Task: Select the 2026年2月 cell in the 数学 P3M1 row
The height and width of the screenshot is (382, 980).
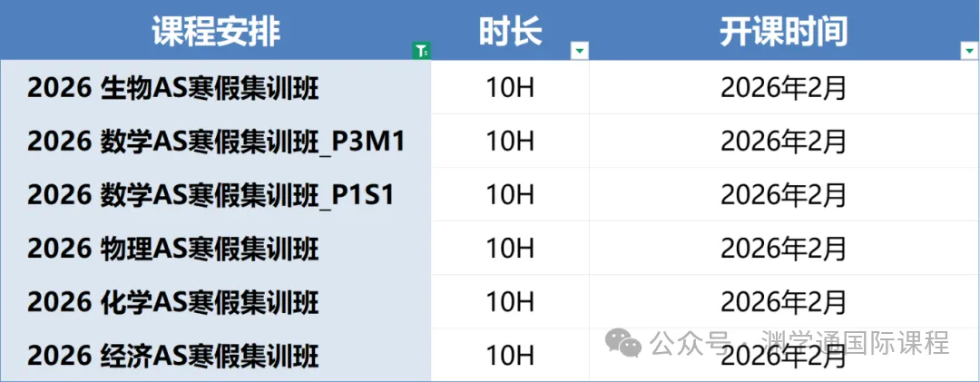Action: pos(783,142)
